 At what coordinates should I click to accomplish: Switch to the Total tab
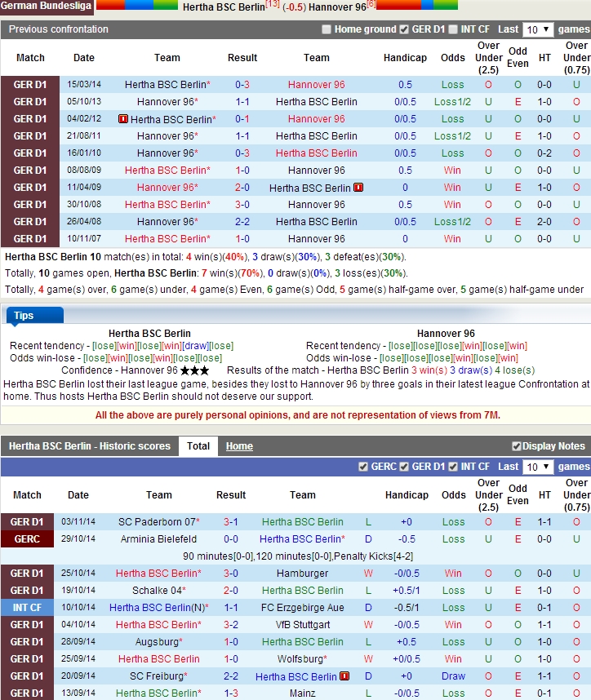[x=198, y=446]
